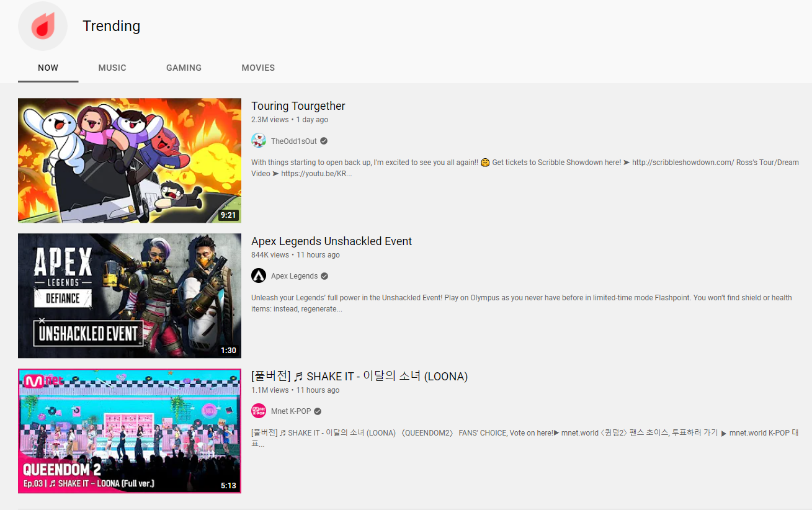Select the Now tab
812x510 pixels.
click(48, 68)
